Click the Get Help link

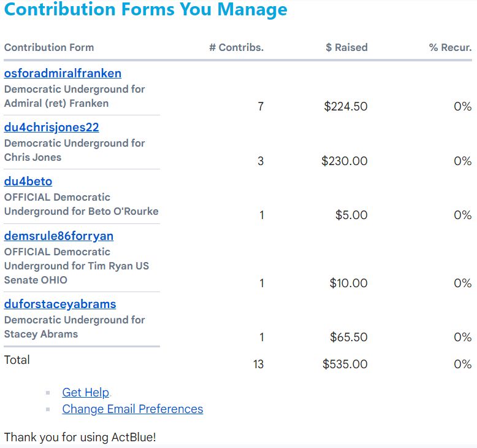click(85, 393)
